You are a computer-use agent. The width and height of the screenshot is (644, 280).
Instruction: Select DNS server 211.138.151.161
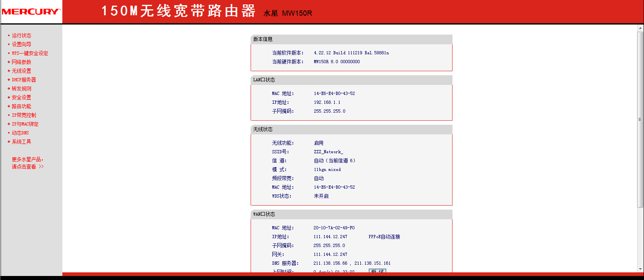click(x=372, y=263)
